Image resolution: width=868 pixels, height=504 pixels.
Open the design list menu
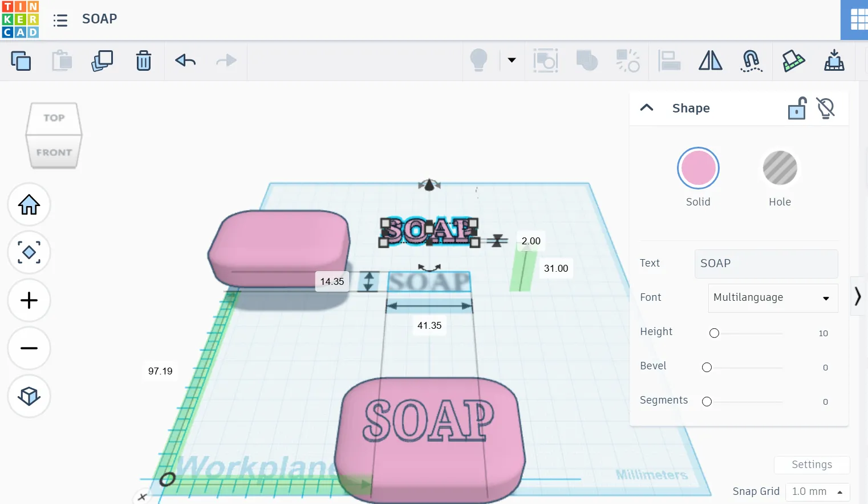(x=60, y=19)
